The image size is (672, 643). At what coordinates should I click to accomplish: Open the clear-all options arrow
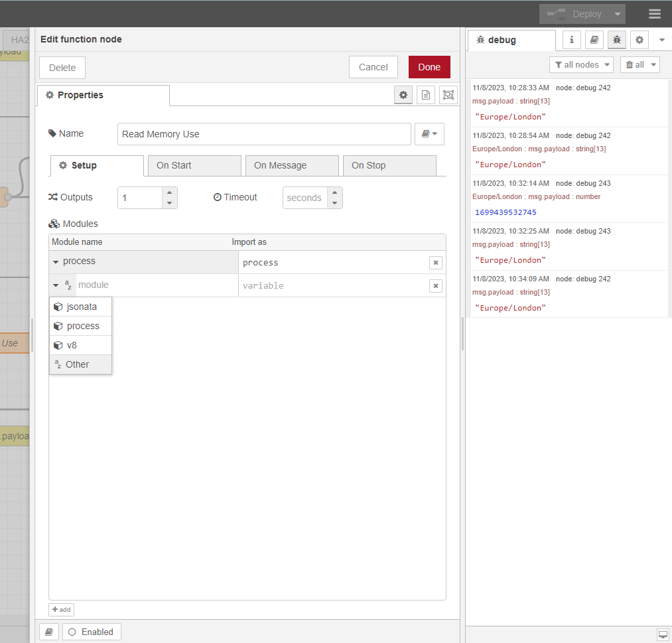click(x=653, y=65)
